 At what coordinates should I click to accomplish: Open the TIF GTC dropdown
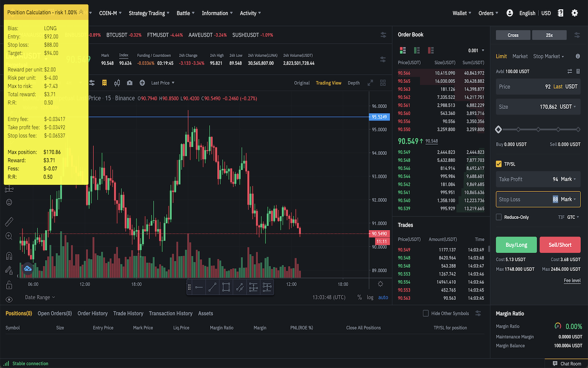pyautogui.click(x=572, y=217)
